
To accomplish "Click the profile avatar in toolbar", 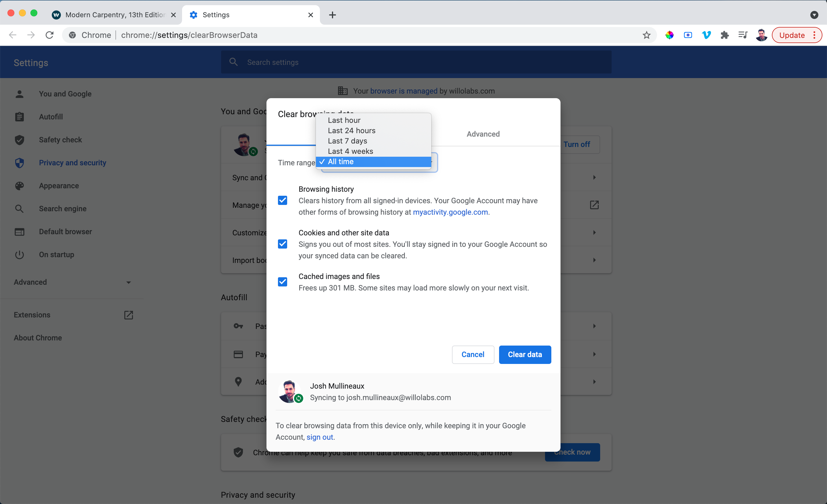I will tap(761, 35).
